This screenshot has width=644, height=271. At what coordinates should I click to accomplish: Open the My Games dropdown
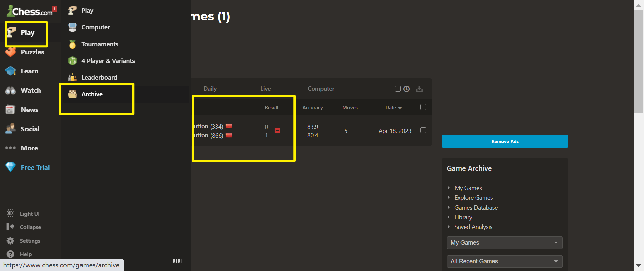tap(505, 243)
